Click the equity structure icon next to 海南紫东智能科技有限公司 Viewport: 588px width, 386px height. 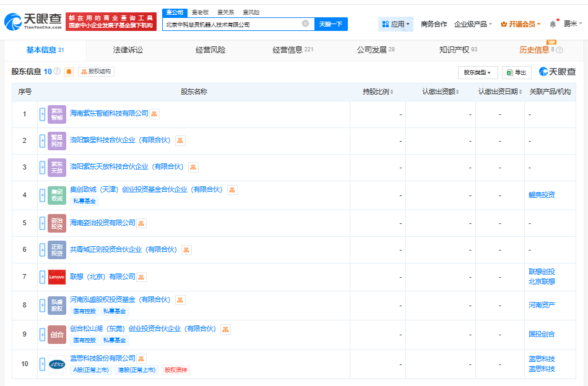[154, 114]
